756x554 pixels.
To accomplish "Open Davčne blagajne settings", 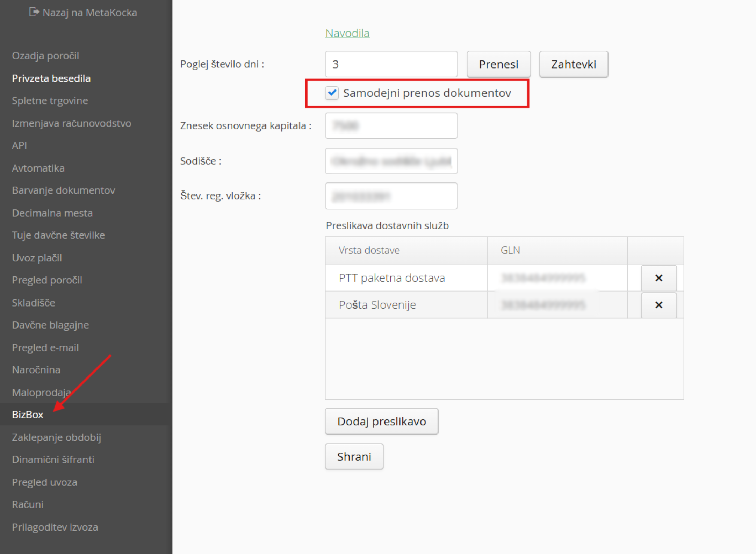I will click(x=50, y=325).
